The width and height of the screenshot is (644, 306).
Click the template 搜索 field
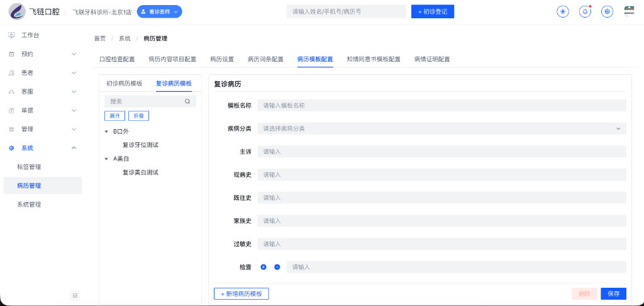point(150,101)
